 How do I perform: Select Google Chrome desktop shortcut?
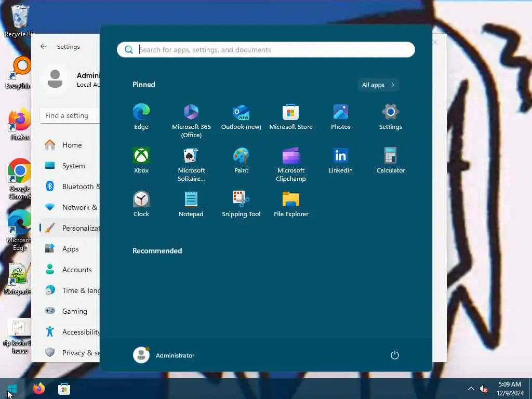pyautogui.click(x=19, y=179)
